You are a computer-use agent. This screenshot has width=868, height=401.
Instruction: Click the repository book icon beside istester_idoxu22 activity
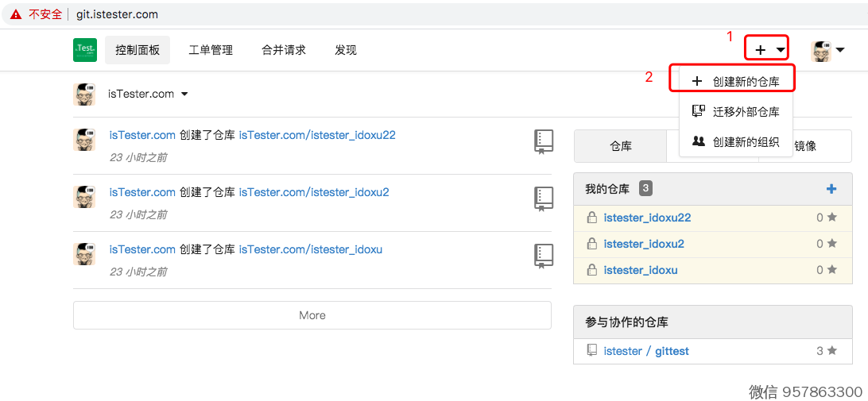point(543,141)
